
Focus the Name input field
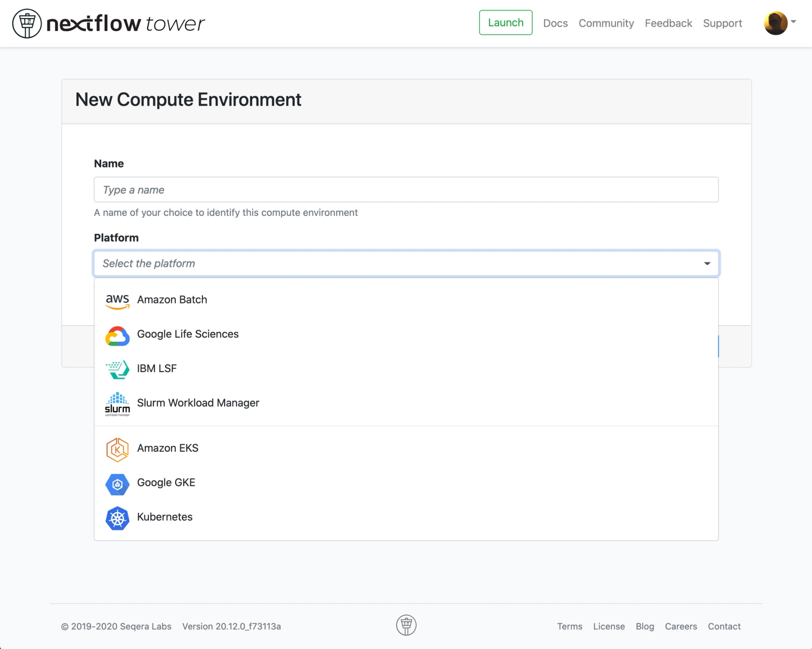406,190
